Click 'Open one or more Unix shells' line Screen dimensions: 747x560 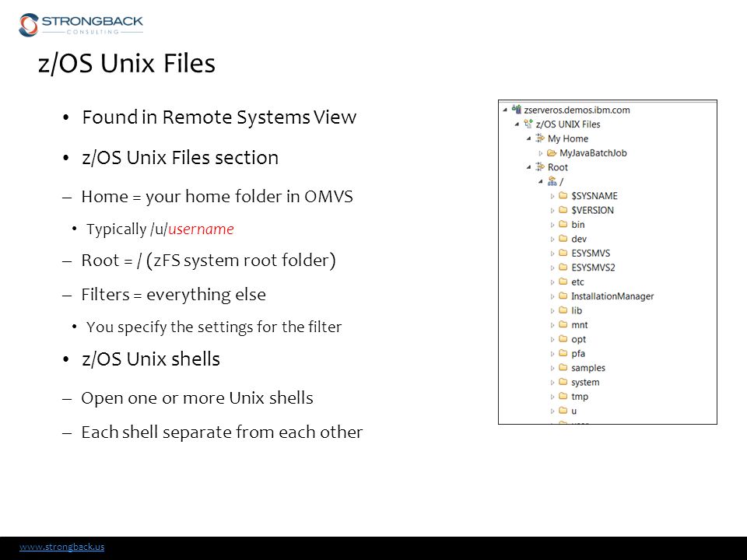197,397
